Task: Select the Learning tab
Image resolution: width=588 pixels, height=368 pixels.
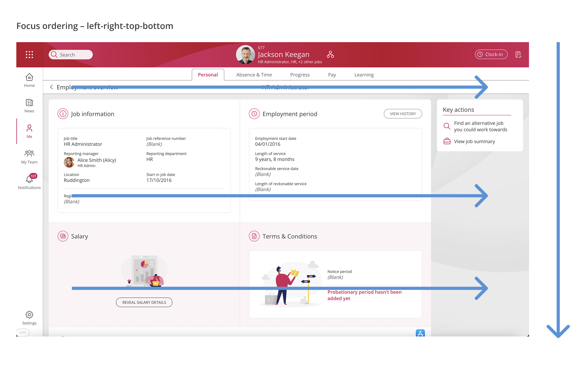Action: [x=364, y=75]
